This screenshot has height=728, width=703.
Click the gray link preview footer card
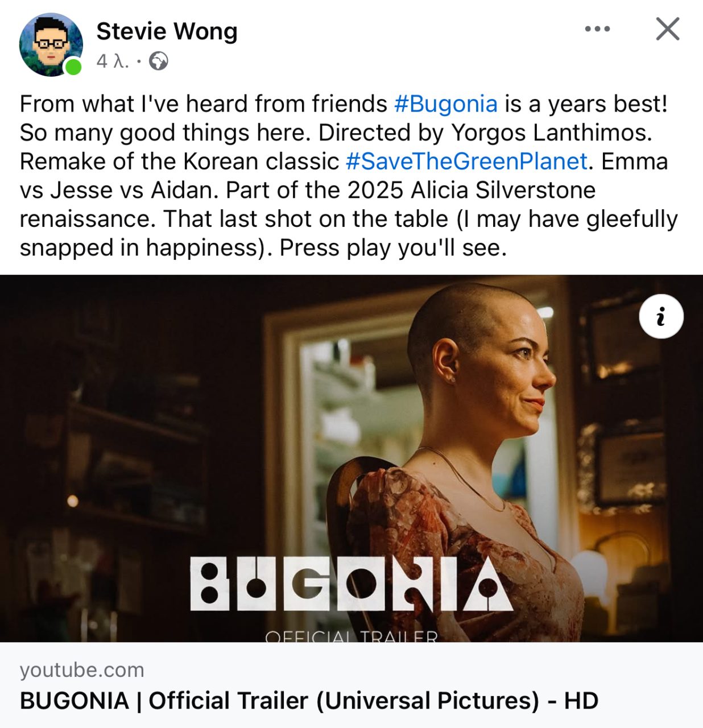(x=351, y=685)
